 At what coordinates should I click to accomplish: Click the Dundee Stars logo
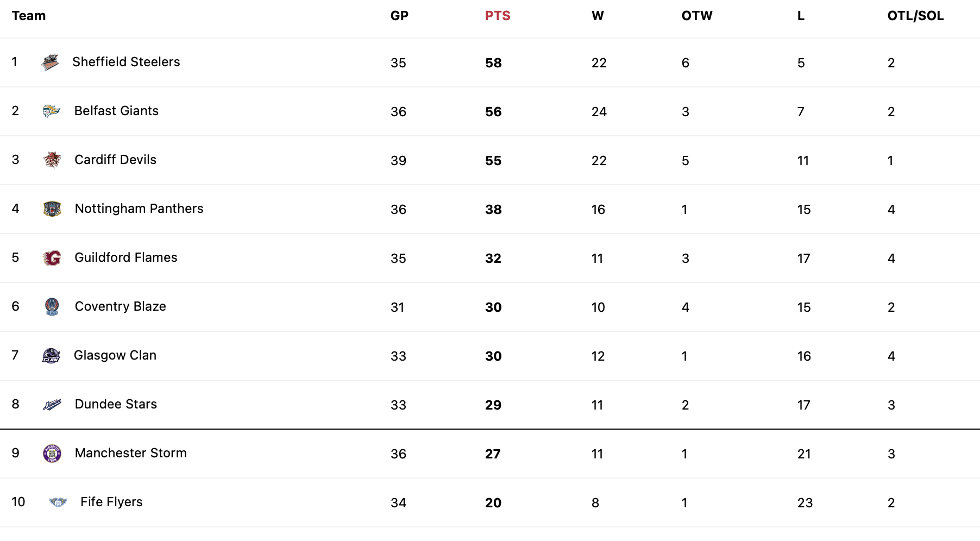pyautogui.click(x=52, y=405)
